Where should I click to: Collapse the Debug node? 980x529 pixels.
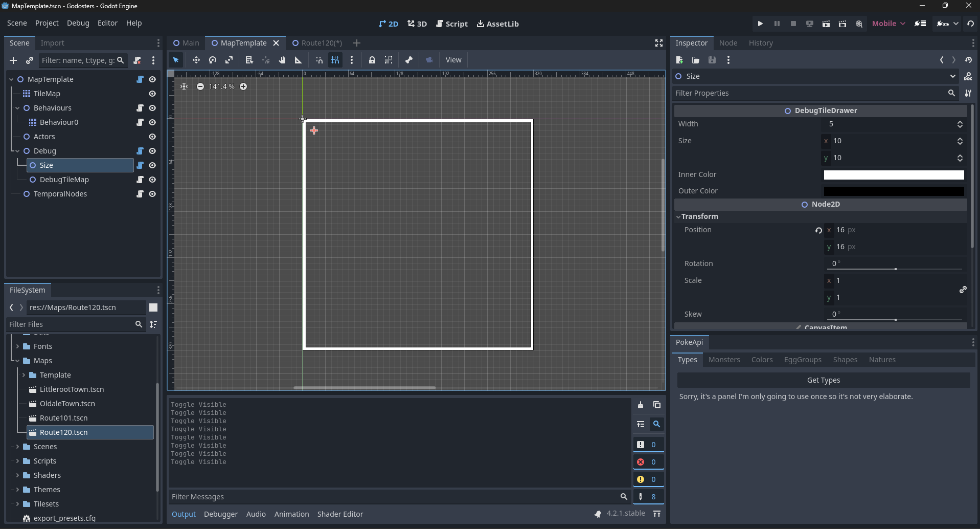tap(17, 151)
